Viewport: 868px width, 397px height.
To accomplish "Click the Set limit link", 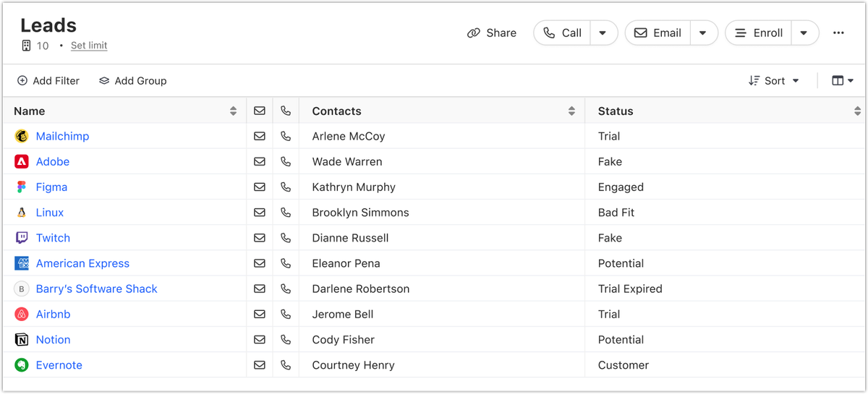I will click(x=89, y=46).
